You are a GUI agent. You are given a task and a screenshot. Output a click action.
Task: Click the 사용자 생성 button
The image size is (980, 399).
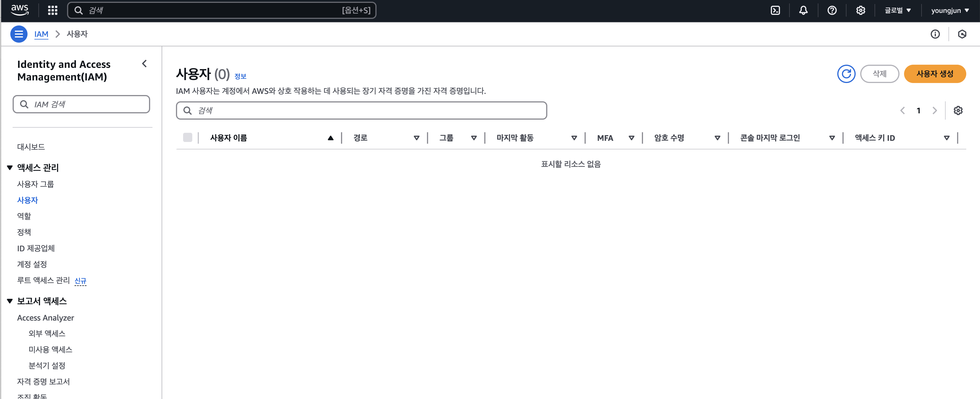(934, 74)
